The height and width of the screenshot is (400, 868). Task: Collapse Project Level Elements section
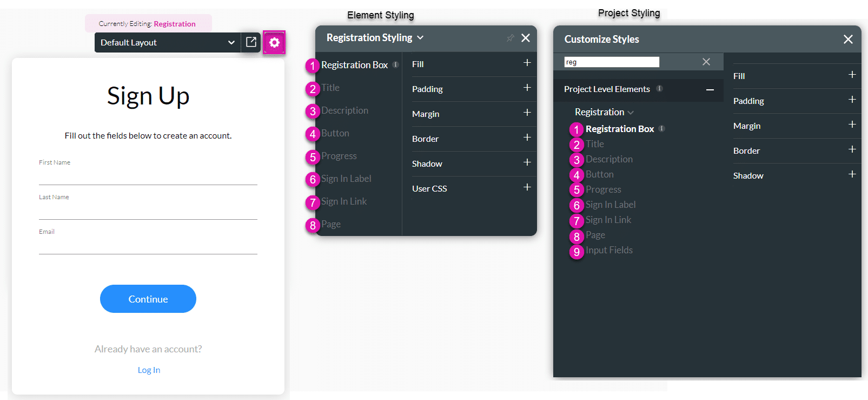point(710,89)
